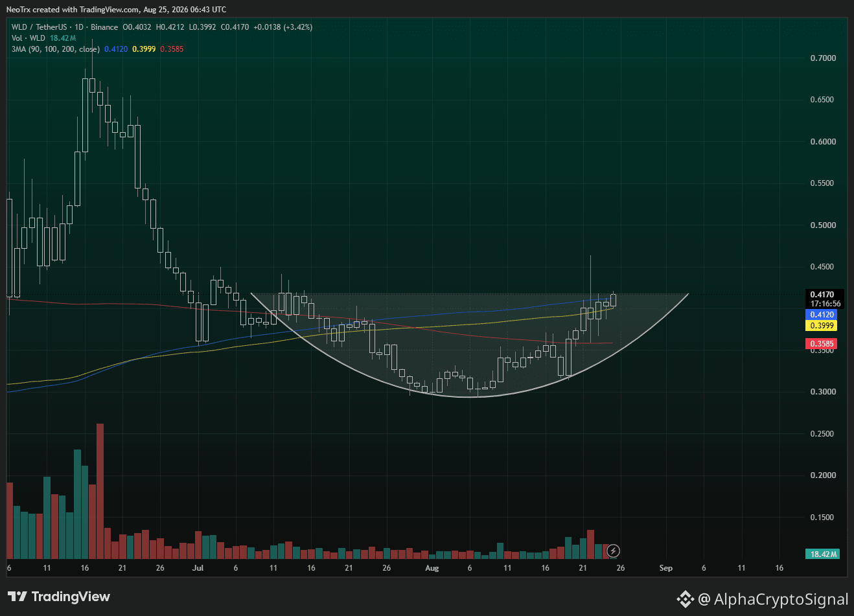This screenshot has height=616, width=854.
Task: Click the 0.6500 price axis label
Action: [x=823, y=100]
